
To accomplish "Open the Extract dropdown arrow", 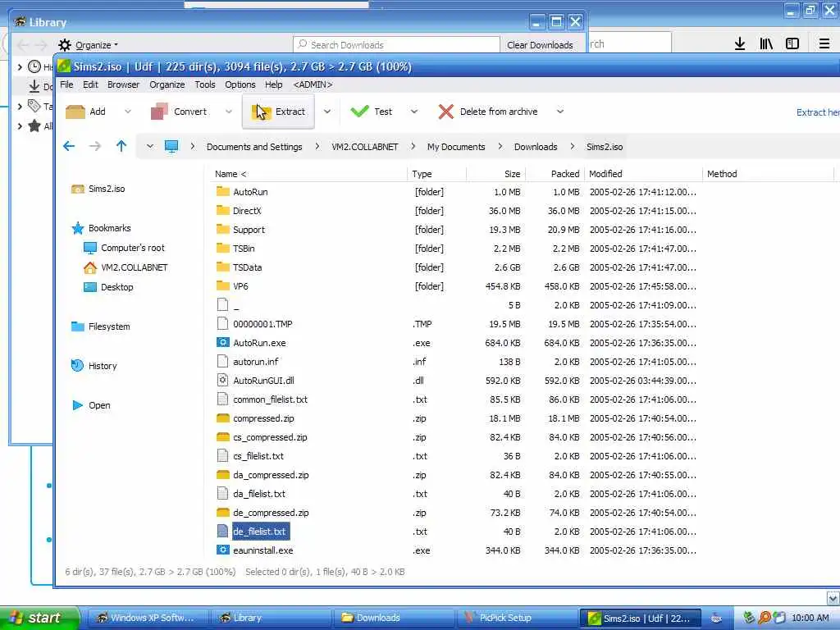I will (327, 112).
